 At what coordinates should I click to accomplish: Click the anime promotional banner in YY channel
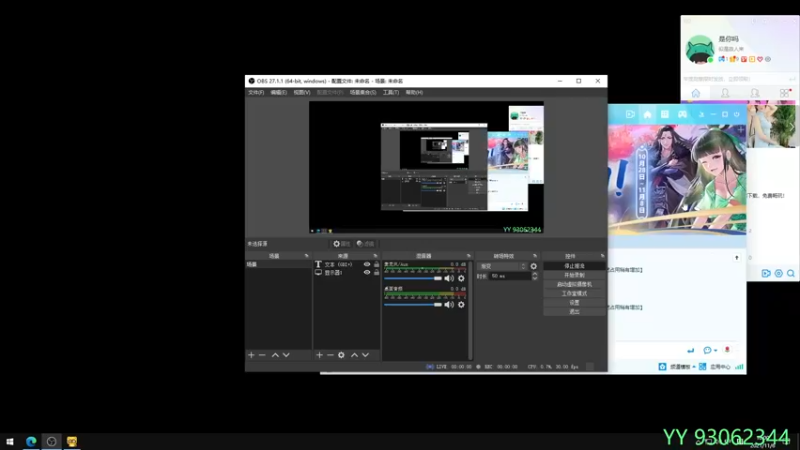coord(677,180)
